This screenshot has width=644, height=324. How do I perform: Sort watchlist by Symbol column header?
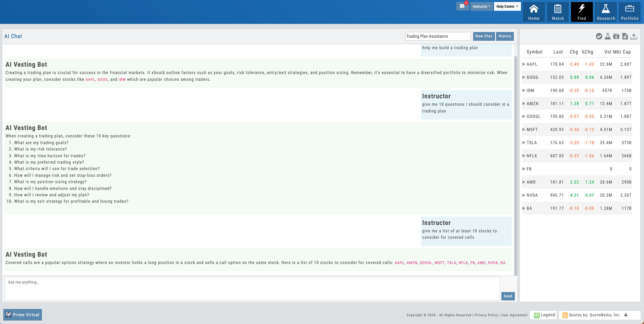[534, 52]
